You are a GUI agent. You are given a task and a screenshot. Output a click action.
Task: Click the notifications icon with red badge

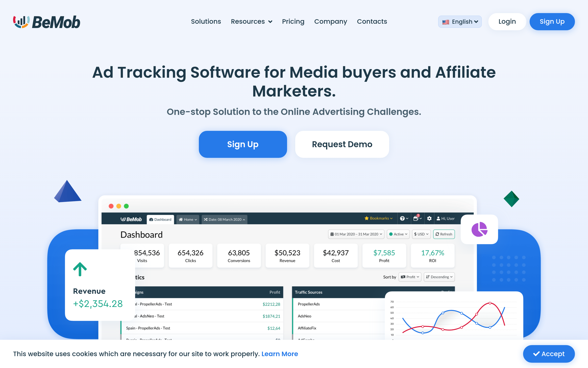tap(418, 218)
